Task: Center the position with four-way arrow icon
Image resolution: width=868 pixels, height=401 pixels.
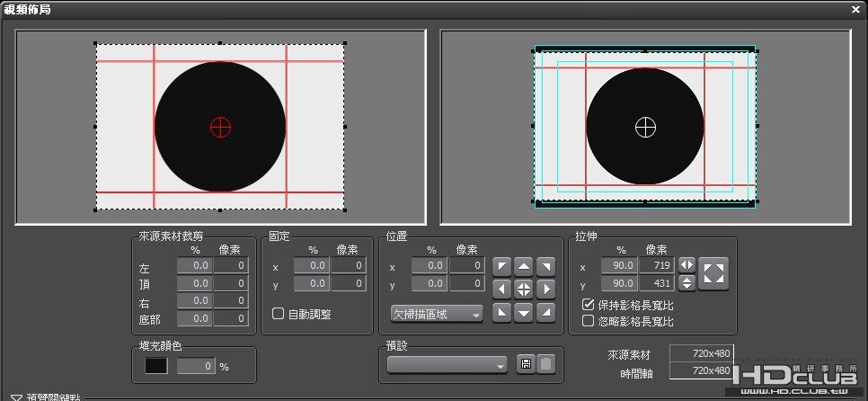Action: coord(524,289)
